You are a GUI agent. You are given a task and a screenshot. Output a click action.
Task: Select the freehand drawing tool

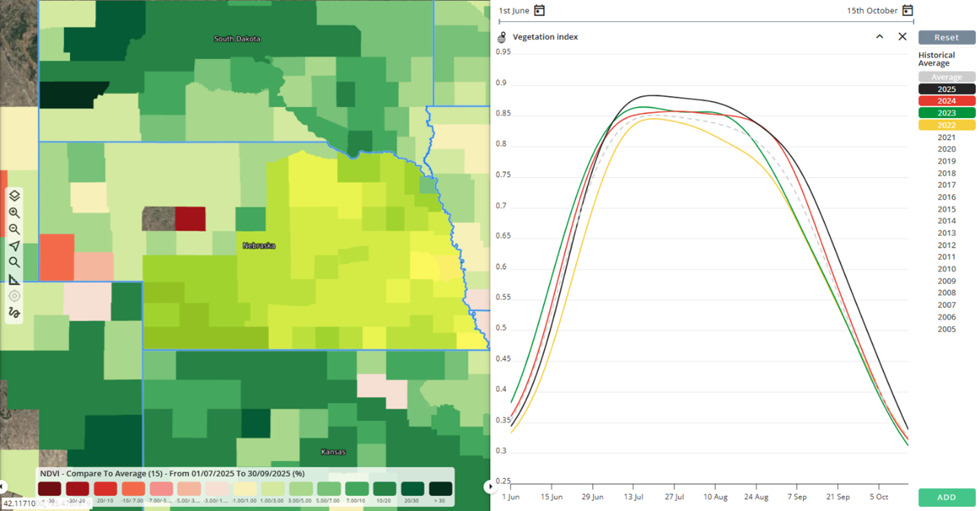point(14,313)
